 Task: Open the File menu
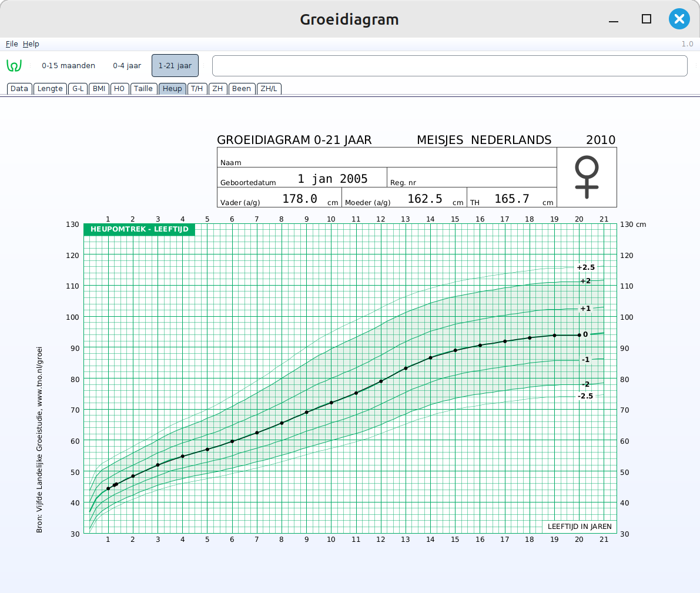(12, 44)
